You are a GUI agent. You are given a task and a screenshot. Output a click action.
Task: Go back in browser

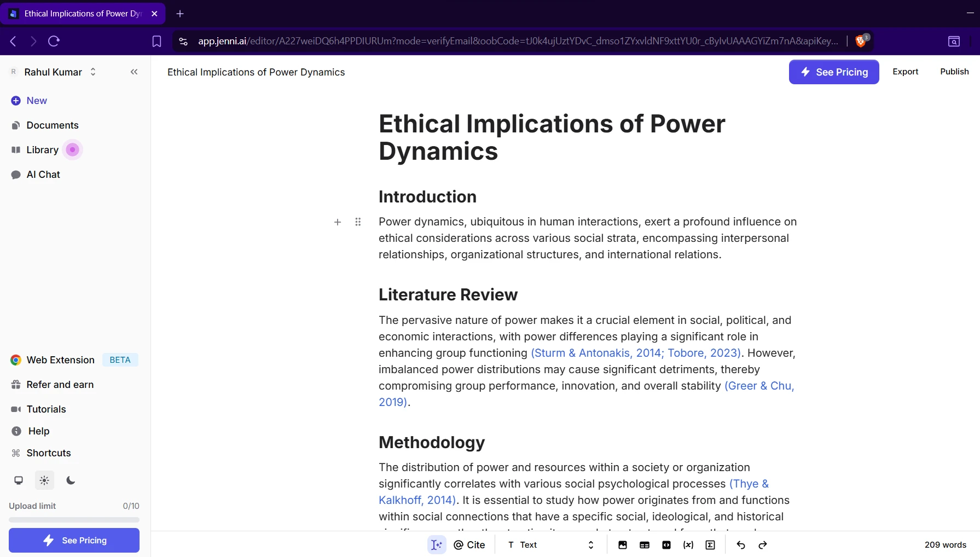point(14,41)
